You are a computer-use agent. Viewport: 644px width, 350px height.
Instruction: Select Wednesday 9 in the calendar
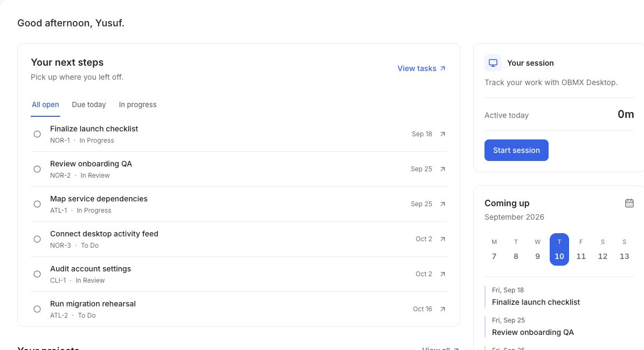click(x=538, y=249)
